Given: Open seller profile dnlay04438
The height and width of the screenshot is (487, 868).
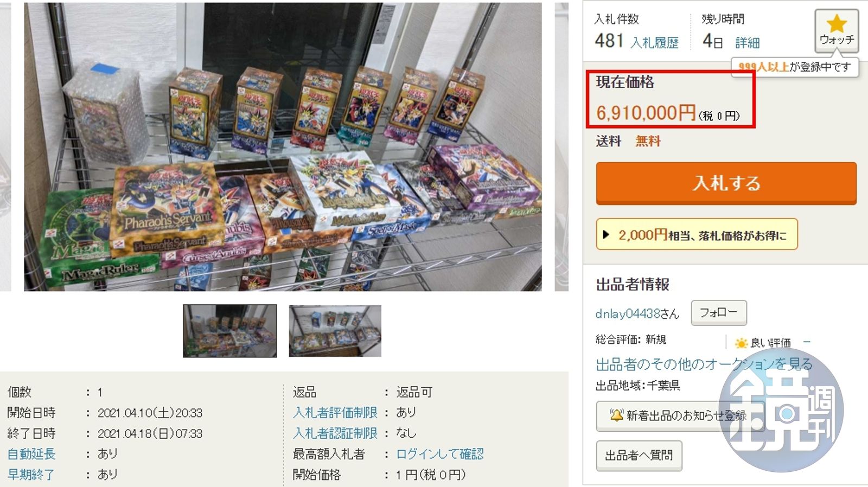Looking at the screenshot, I should 627,313.
